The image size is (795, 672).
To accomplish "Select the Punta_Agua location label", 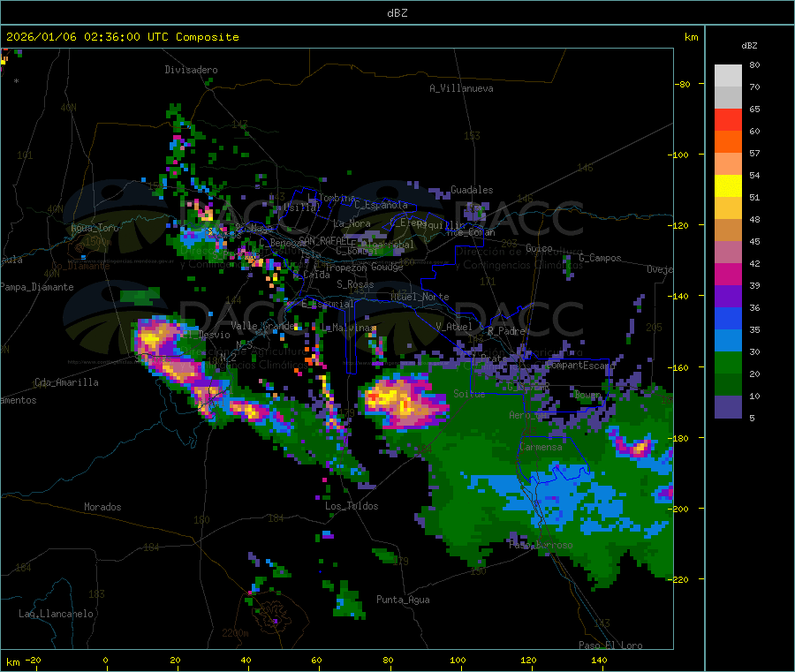I will click(x=403, y=600).
